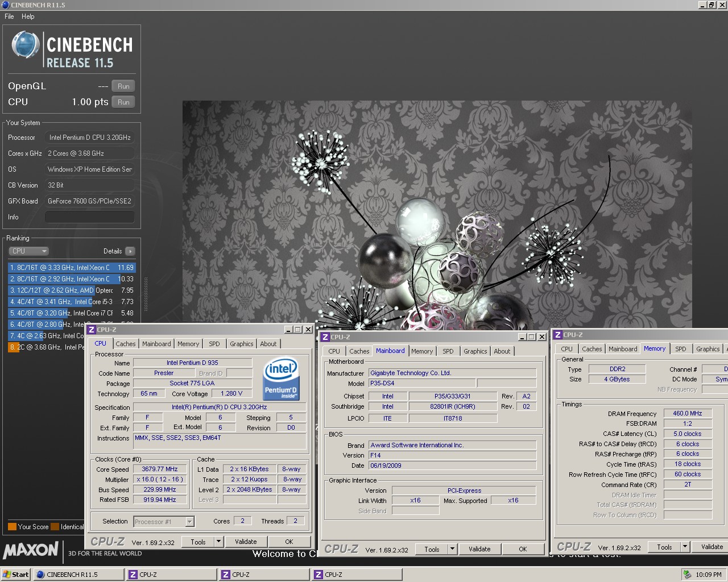
Task: Click OK in CPU window
Action: 289,542
